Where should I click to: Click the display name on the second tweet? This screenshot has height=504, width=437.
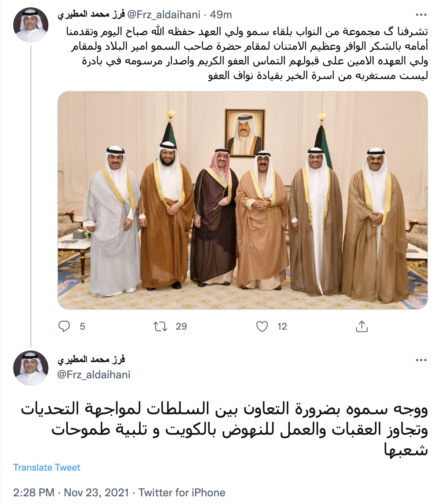click(x=91, y=360)
